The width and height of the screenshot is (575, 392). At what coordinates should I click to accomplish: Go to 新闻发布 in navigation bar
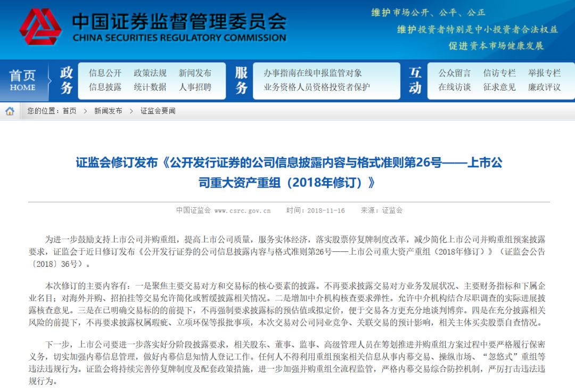point(195,73)
